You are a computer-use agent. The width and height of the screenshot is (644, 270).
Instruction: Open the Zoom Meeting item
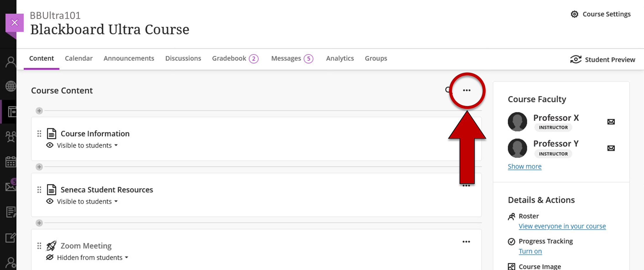[86, 246]
